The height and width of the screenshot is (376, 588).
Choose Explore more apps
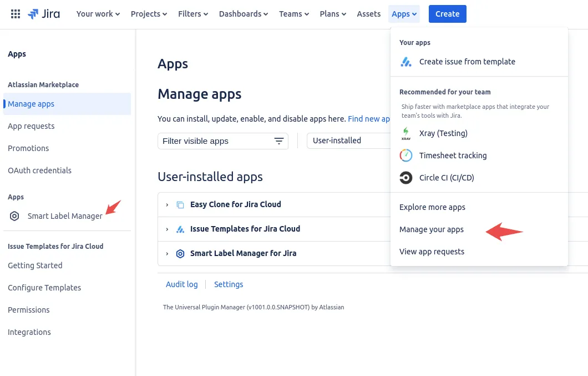(432, 207)
